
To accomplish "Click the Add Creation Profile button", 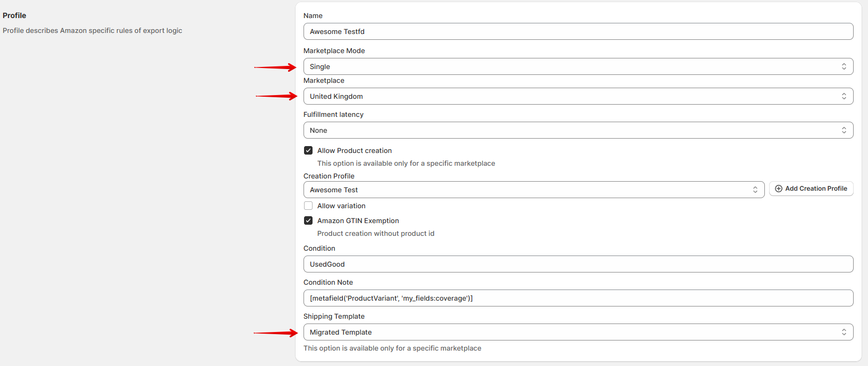I will pos(811,189).
